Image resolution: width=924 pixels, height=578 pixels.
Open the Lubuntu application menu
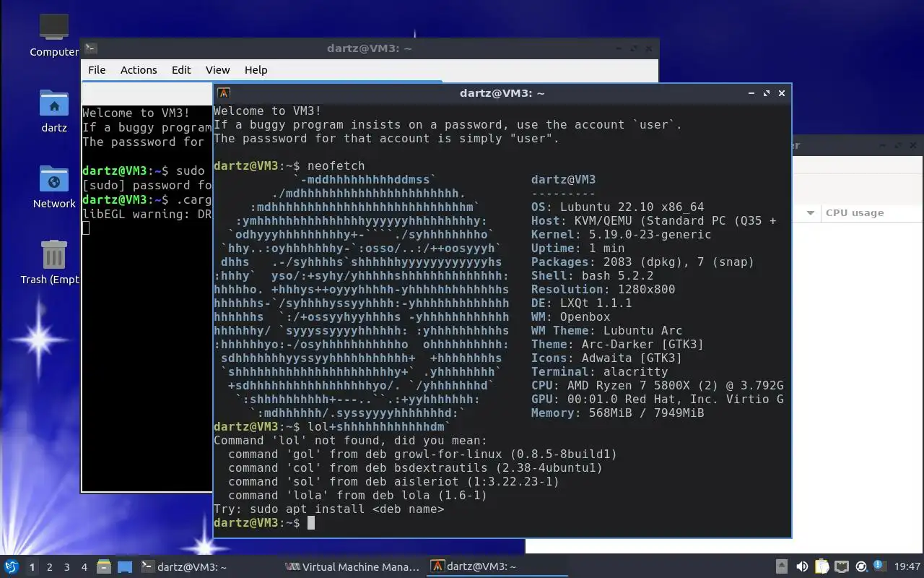click(12, 566)
